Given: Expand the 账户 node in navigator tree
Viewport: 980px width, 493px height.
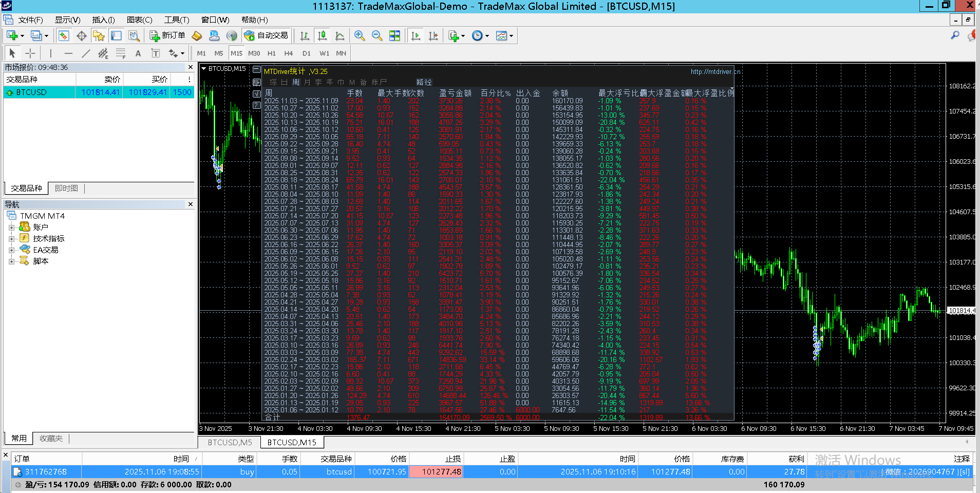Looking at the screenshot, I should (x=11, y=227).
